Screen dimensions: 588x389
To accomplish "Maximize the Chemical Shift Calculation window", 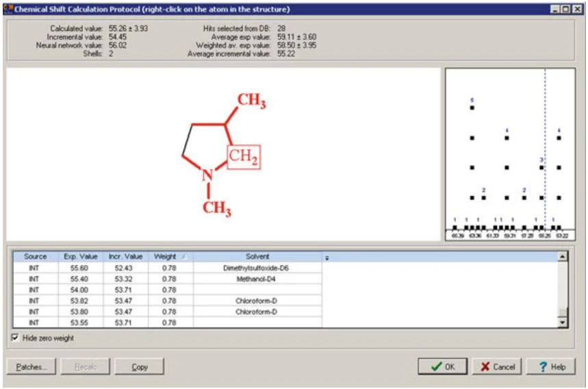I will [x=566, y=9].
